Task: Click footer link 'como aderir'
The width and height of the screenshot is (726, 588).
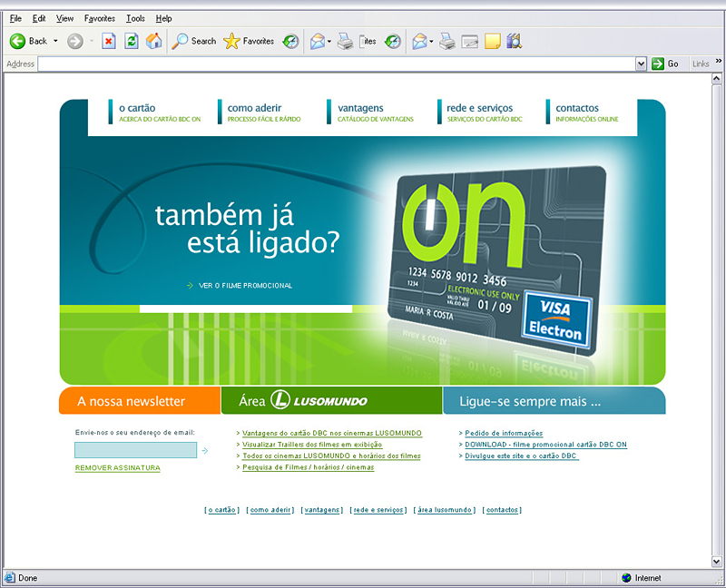Action: 270,510
